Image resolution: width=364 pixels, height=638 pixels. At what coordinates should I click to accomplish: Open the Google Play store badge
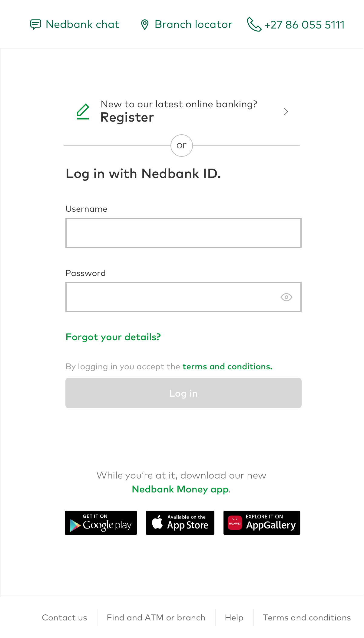pos(101,523)
